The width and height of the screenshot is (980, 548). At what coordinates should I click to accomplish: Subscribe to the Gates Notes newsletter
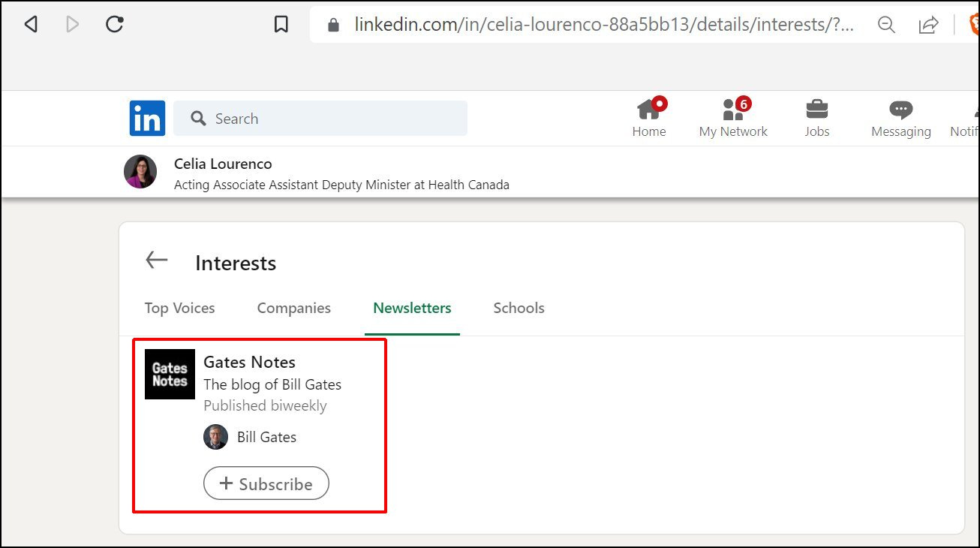tap(266, 483)
